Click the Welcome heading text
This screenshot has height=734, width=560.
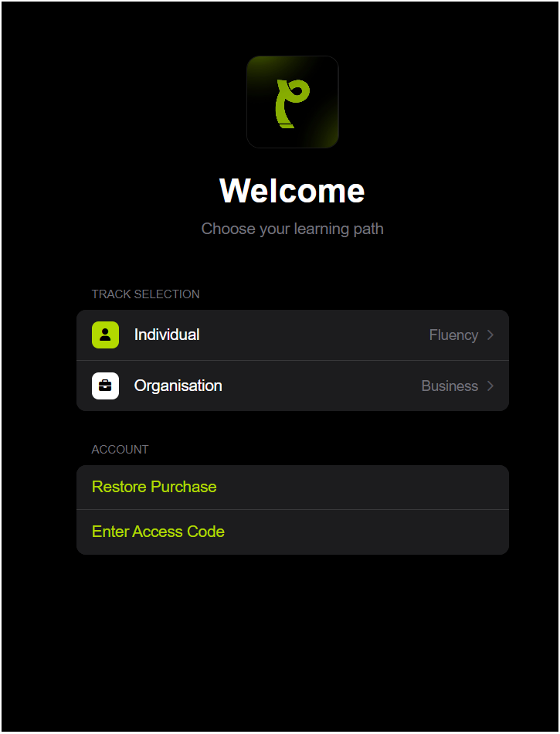coord(293,191)
